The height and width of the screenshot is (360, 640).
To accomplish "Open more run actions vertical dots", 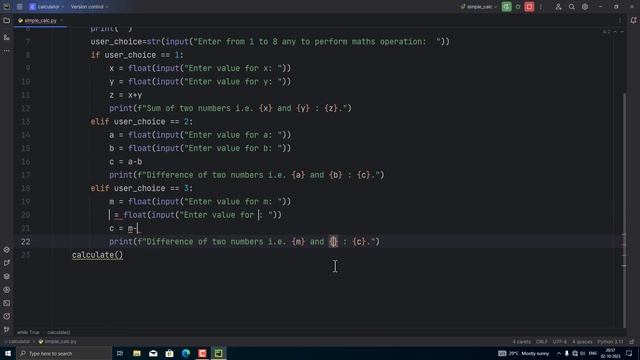I will pos(541,7).
